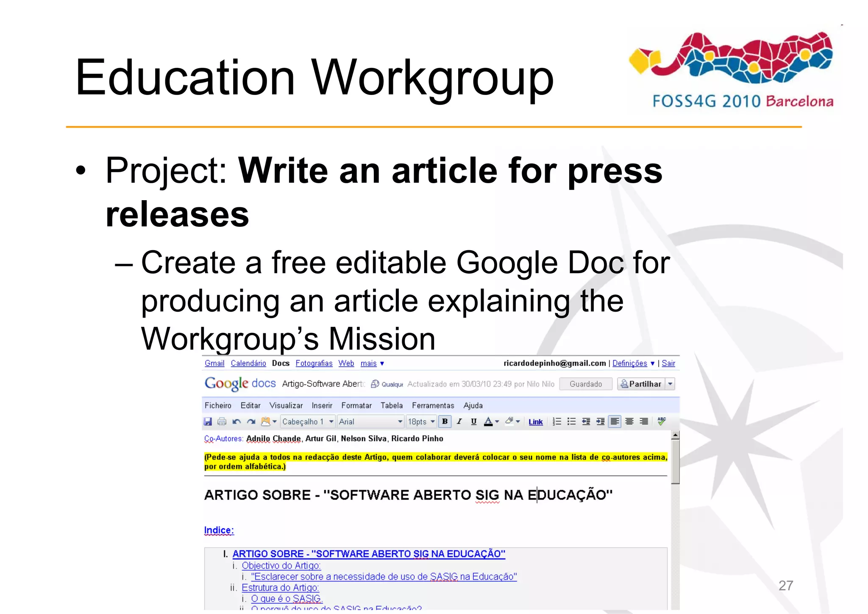This screenshot has height=614, width=868.
Task: Open the Objectivo do Artigo: link
Action: pyautogui.click(x=281, y=566)
